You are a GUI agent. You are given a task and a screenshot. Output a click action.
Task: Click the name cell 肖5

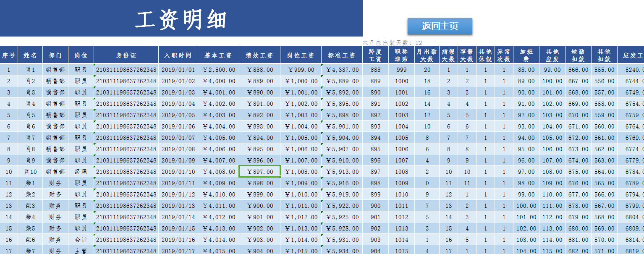(30, 115)
